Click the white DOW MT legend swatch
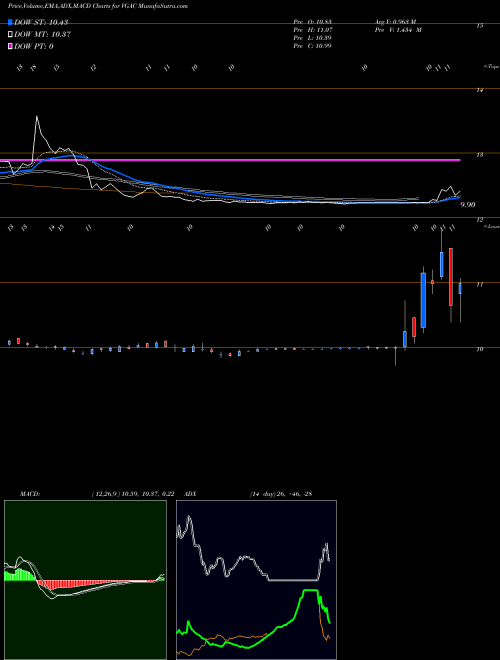The height and width of the screenshot is (660, 500). 10,34
